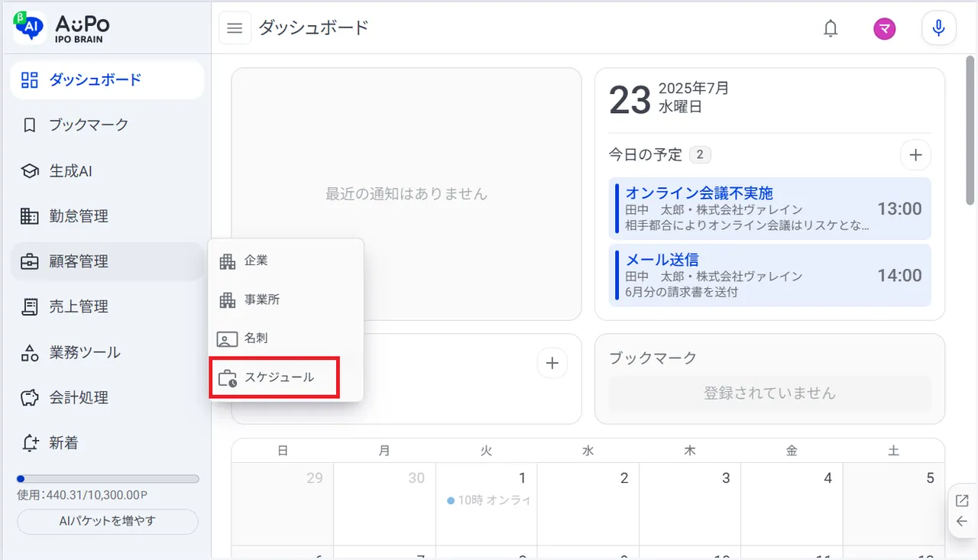This screenshot has height=560, width=978.
Task: Open 新着 in sidebar
Action: pyautogui.click(x=107, y=442)
